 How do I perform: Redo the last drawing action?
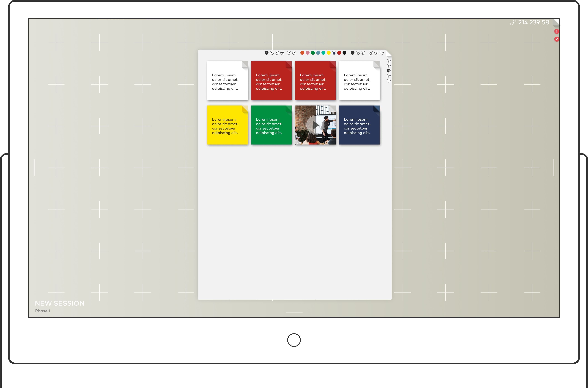click(376, 53)
